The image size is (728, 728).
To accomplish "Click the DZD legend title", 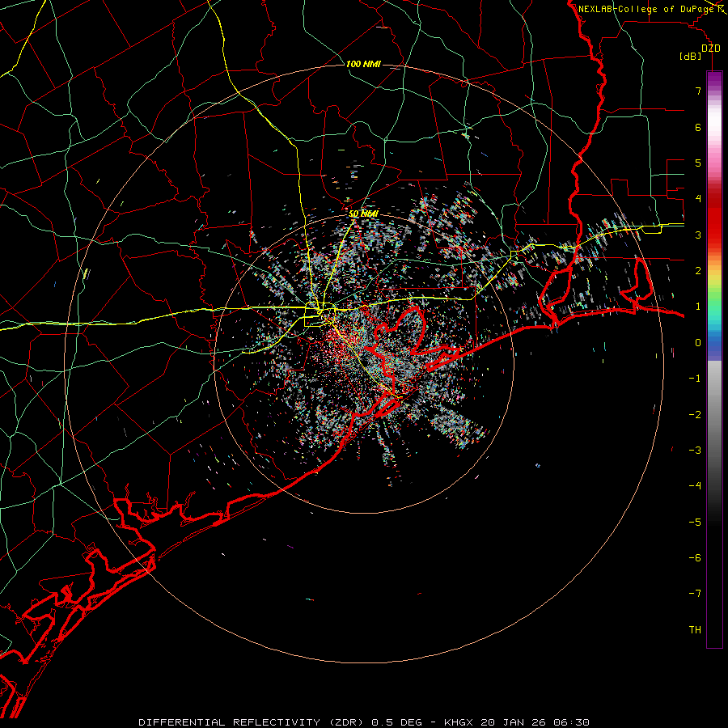I will pos(711,49).
